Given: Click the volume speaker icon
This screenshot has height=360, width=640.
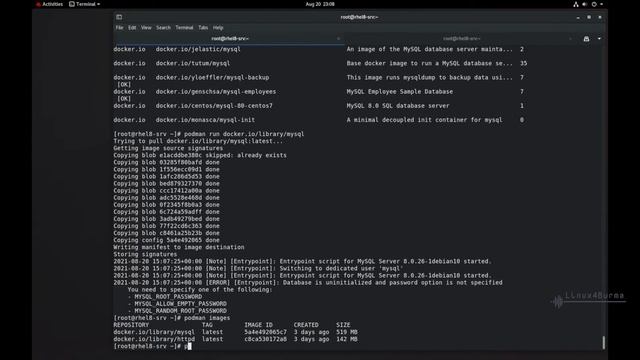Looking at the screenshot, I should pyautogui.click(x=584, y=4).
